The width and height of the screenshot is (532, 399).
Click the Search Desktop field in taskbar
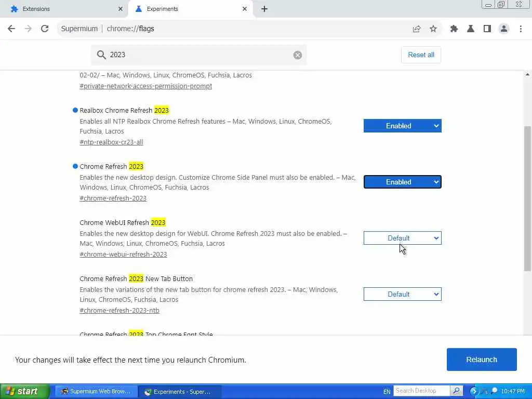(421, 391)
